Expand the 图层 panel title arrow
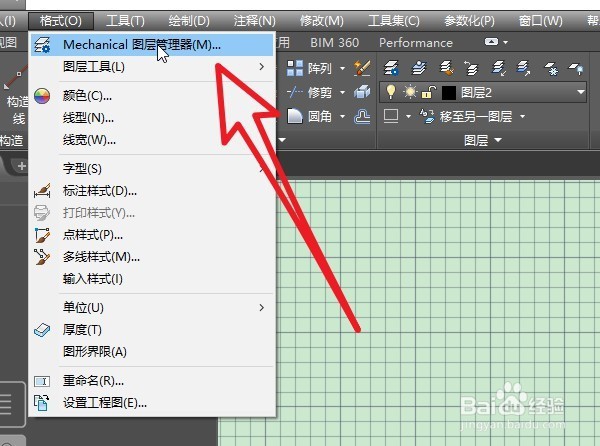The height and width of the screenshot is (446, 600). [498, 140]
